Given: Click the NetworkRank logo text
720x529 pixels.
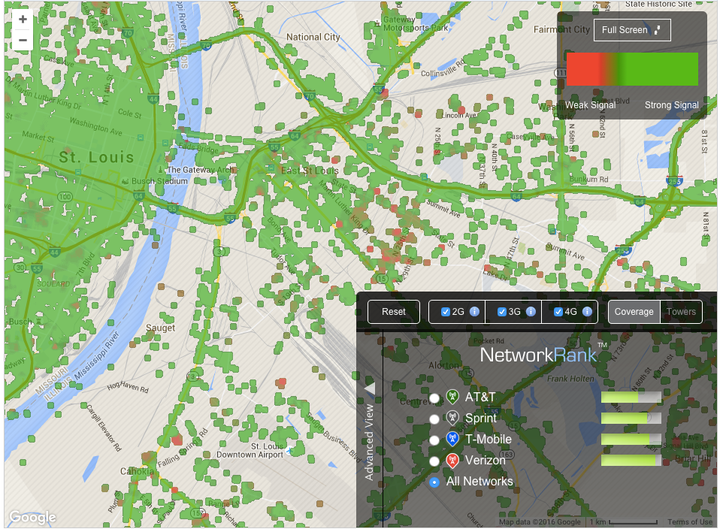Looking at the screenshot, I should coord(538,355).
